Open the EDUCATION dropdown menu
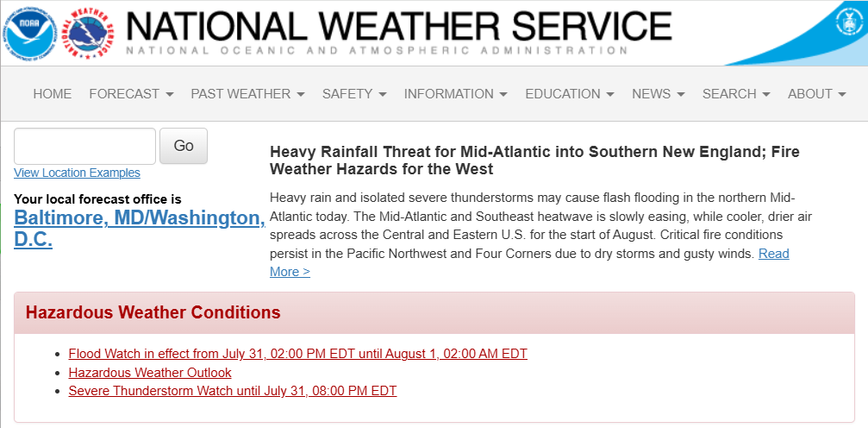Viewport: 868px width, 428px height. [x=569, y=94]
